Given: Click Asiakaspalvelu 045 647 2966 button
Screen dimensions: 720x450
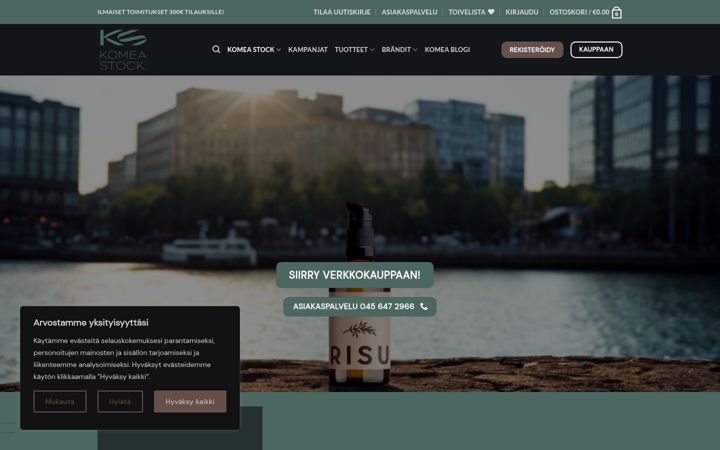Looking at the screenshot, I should click(360, 306).
